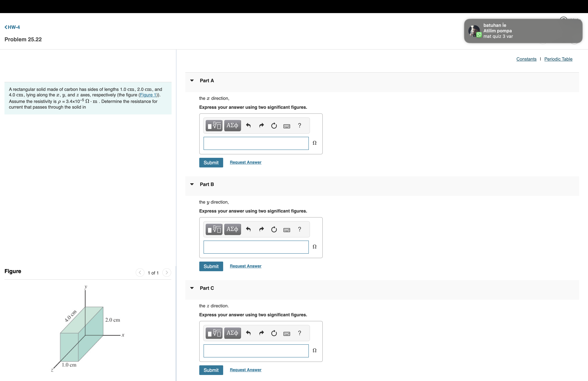The width and height of the screenshot is (588, 381).
Task: Collapse the Part C section
Action: pyautogui.click(x=192, y=288)
